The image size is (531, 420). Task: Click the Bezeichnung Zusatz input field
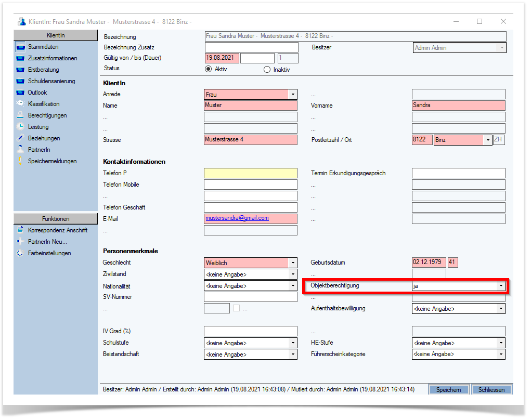[x=252, y=47]
